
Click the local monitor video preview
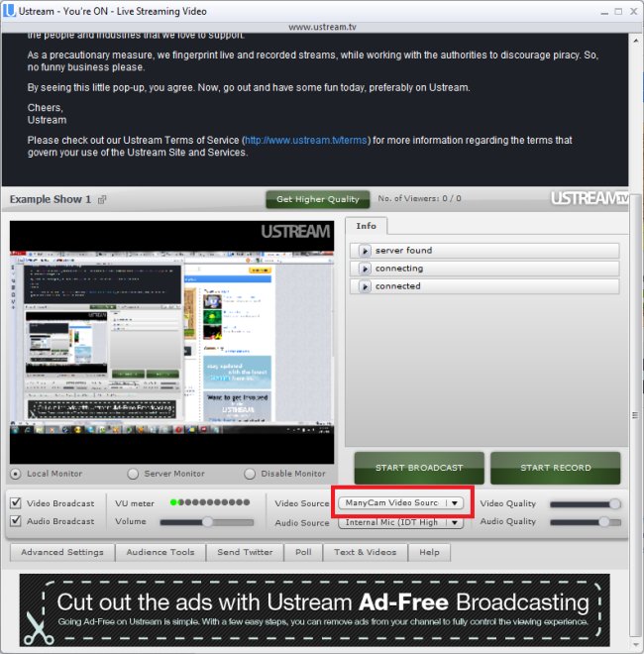click(171, 343)
